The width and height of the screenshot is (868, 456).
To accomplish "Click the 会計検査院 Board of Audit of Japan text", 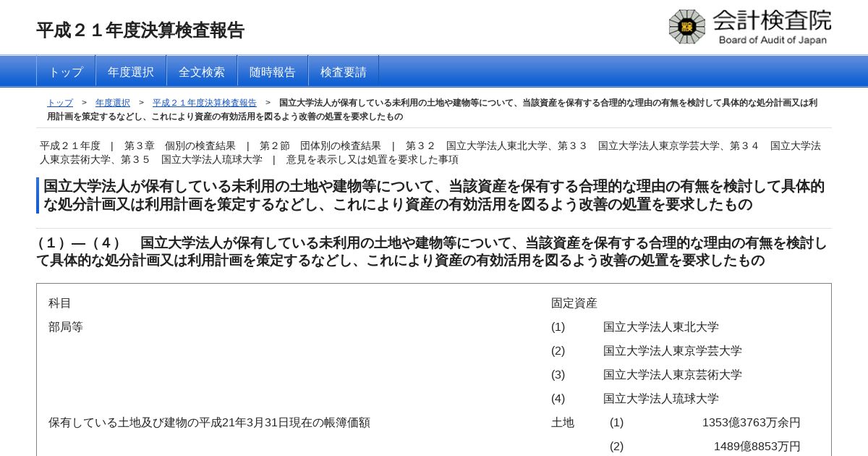I will 772,27.
